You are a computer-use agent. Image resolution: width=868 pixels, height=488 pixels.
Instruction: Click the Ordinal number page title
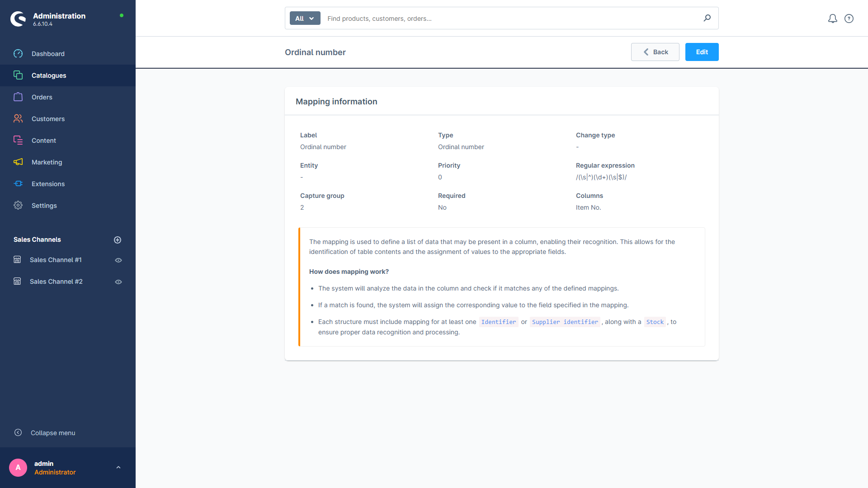tap(315, 52)
